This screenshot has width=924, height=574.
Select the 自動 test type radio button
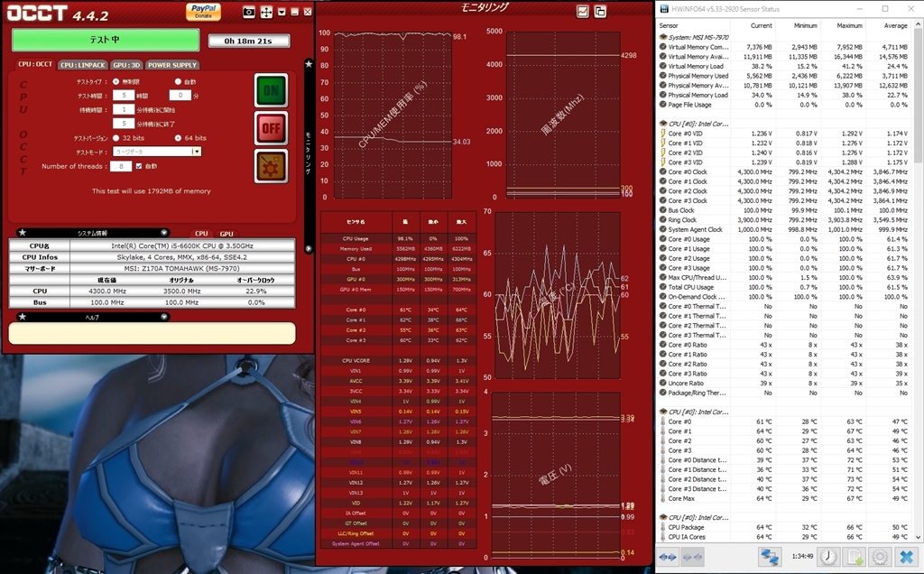(178, 81)
